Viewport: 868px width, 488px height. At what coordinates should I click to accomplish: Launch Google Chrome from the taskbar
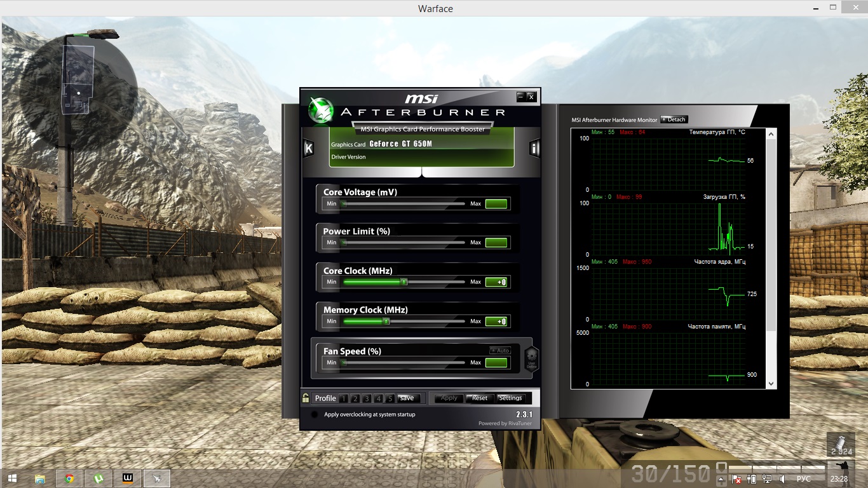tap(69, 478)
